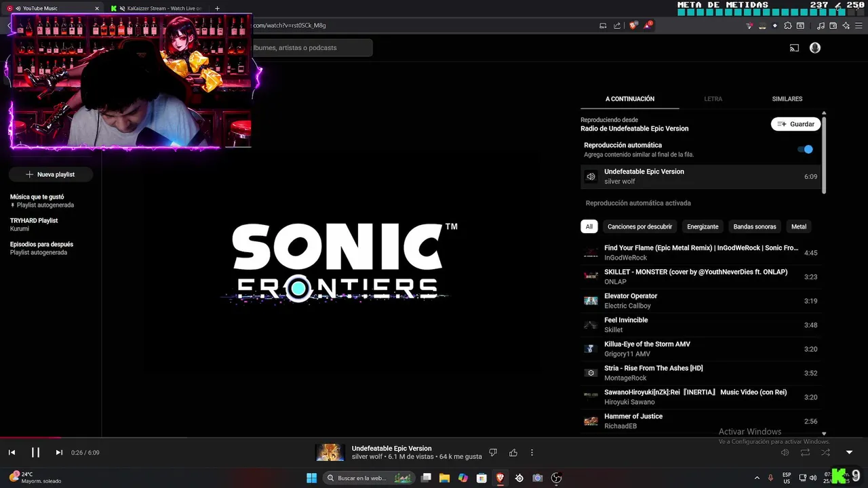Save queue with Guardar button
Screen dimensions: 868x488
[796, 124]
